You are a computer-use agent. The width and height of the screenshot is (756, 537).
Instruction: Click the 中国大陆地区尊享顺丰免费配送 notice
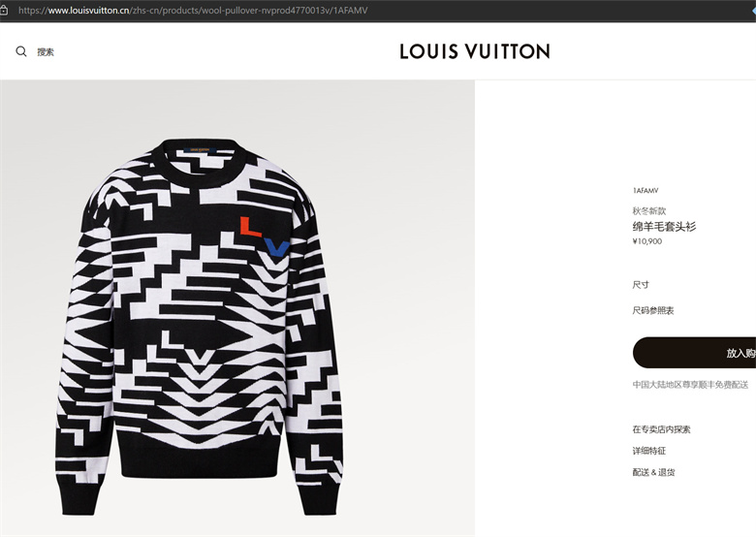(690, 385)
